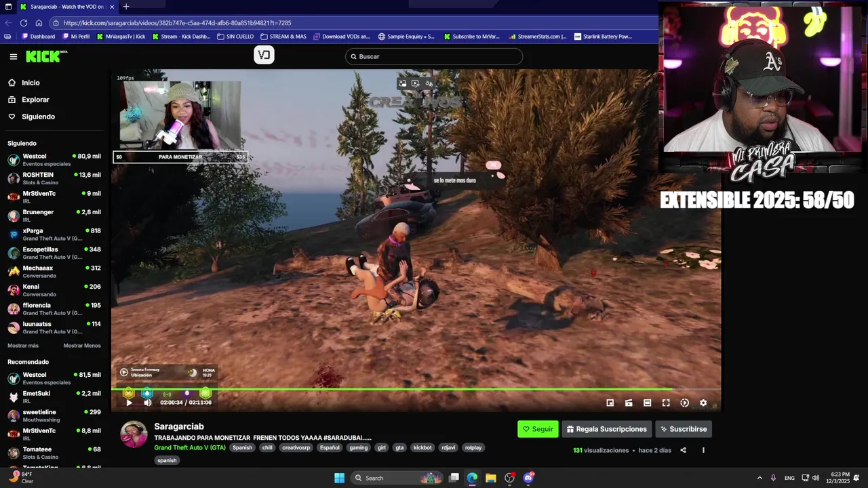
Task: Enable theater mode on player
Action: pyautogui.click(x=647, y=403)
